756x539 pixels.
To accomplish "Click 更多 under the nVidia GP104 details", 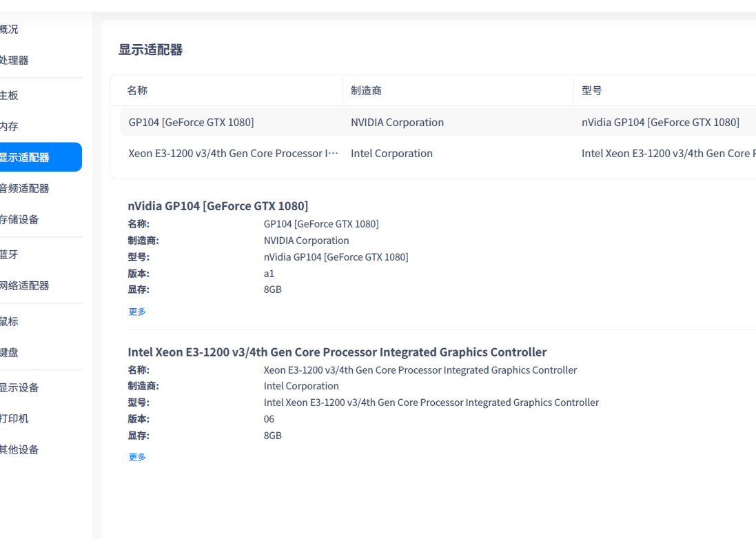I will coord(136,311).
